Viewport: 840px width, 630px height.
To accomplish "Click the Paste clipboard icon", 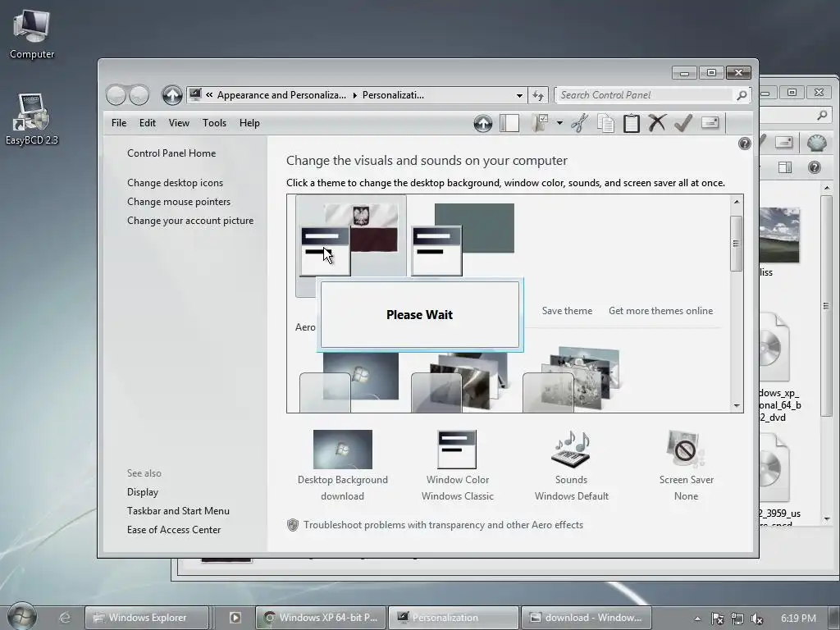I will (631, 123).
